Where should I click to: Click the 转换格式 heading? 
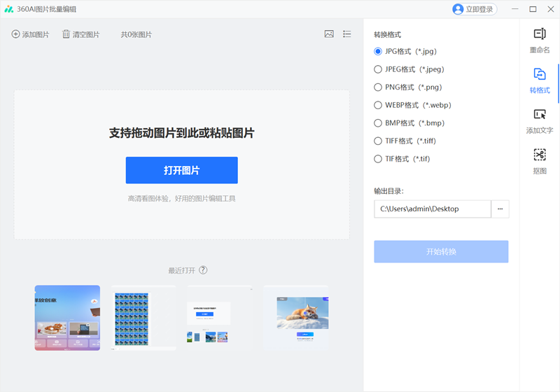tap(387, 34)
